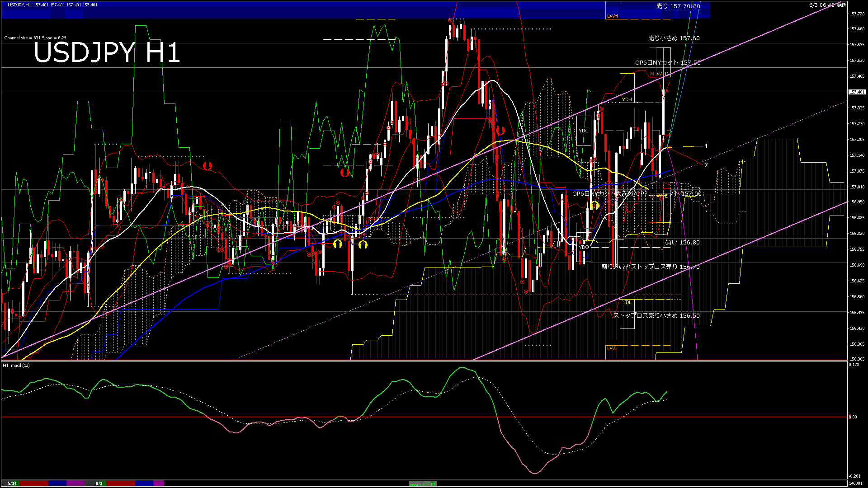This screenshot has height=488, width=868.
Task: Click the ストップロス売り小さめ 156.50 label
Action: click(x=656, y=315)
